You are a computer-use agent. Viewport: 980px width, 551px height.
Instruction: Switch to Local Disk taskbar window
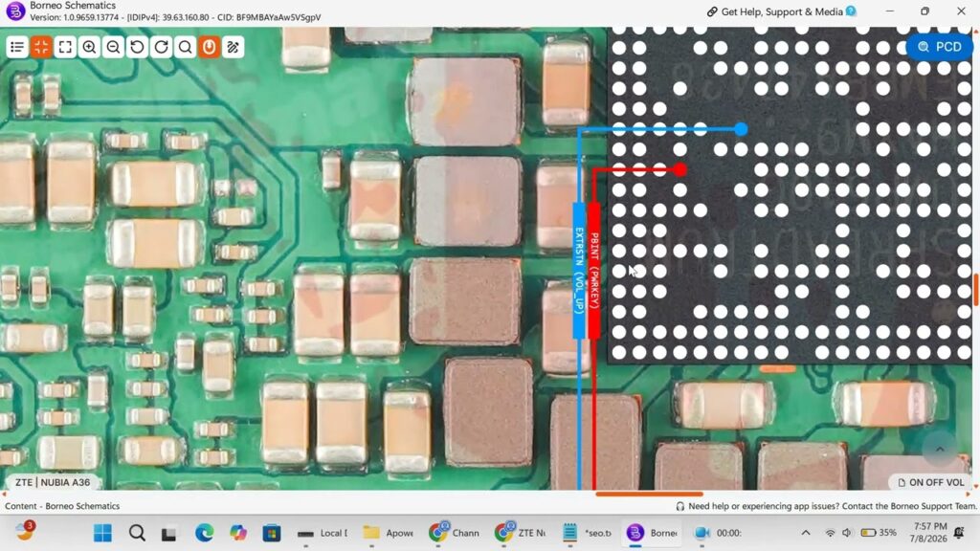pos(323,533)
